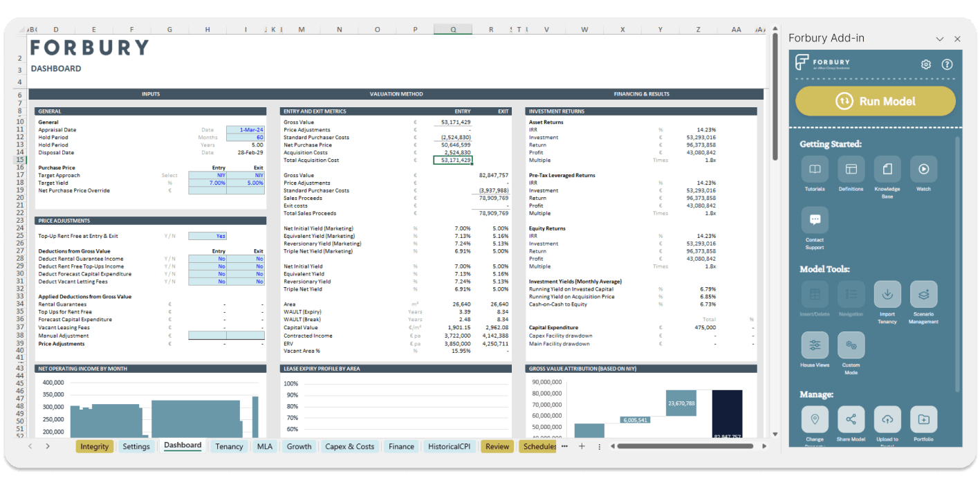Open the Definitions panel
Screen dimensions: 980x485
851,170
